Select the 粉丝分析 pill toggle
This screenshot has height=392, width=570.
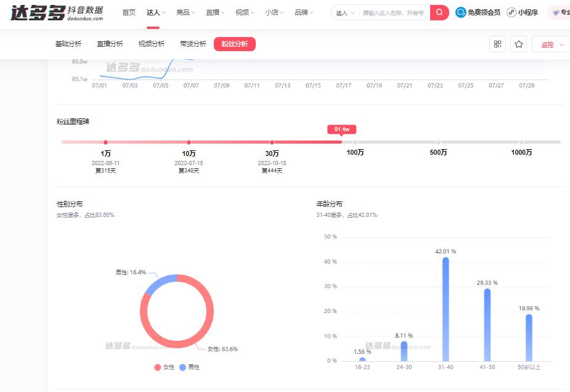(234, 44)
